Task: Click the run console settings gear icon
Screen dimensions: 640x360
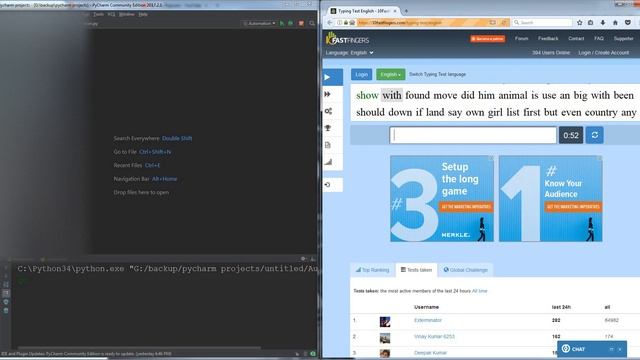Action: coord(303,259)
